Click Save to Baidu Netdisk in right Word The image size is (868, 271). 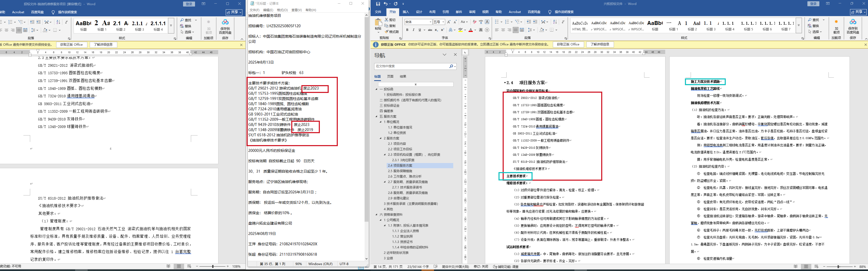853,26
